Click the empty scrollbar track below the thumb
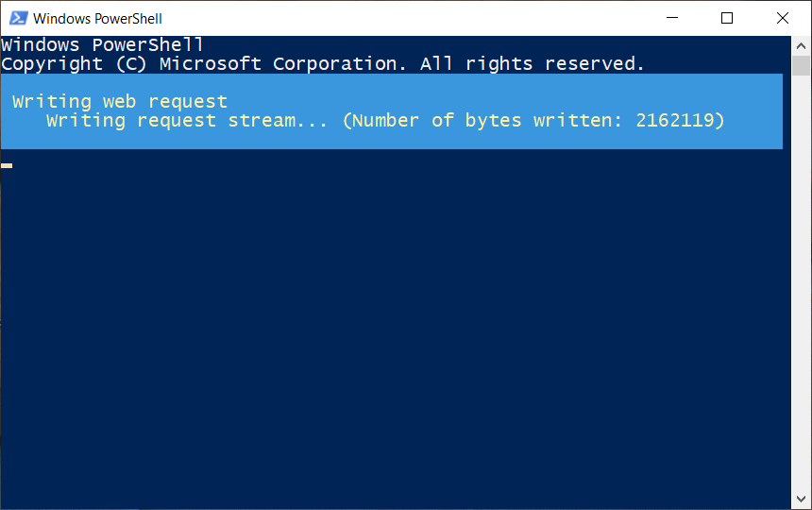 tap(802, 283)
